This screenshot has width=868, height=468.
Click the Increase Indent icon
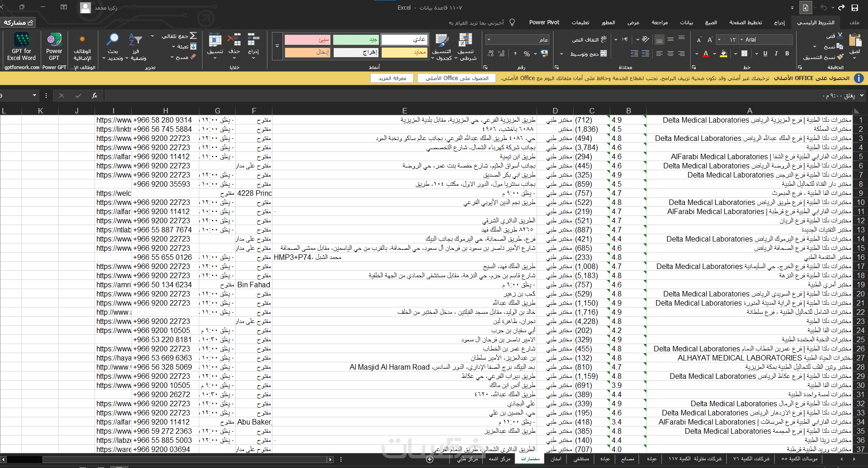(x=634, y=54)
